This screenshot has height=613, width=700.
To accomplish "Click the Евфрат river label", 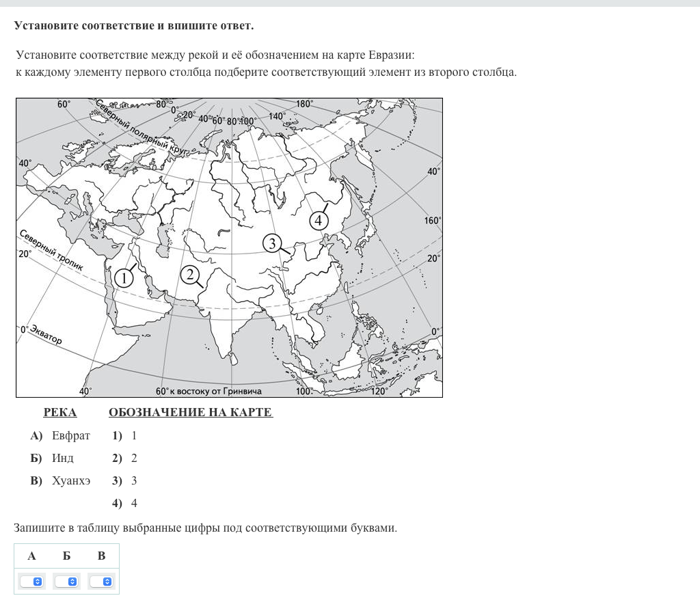I will coord(70,435).
